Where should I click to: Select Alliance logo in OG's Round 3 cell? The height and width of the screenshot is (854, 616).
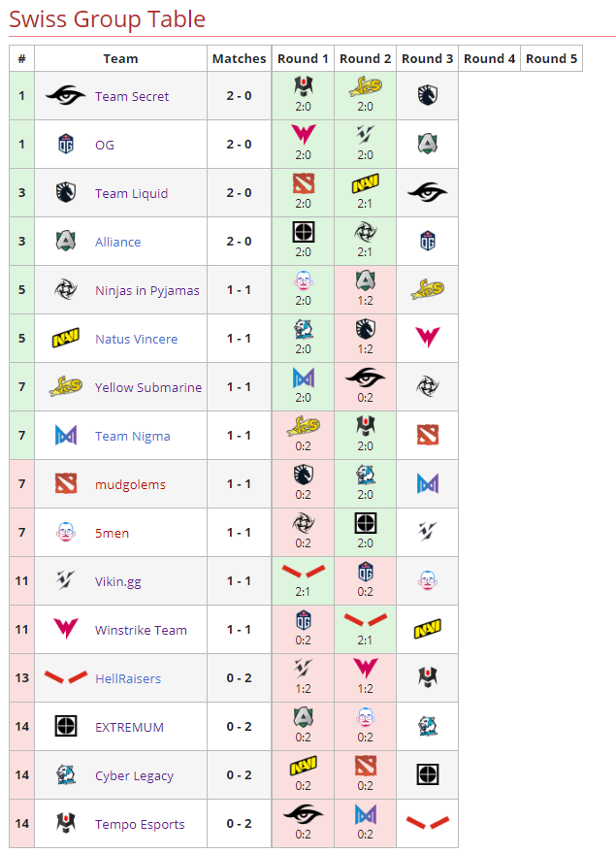coord(427,143)
